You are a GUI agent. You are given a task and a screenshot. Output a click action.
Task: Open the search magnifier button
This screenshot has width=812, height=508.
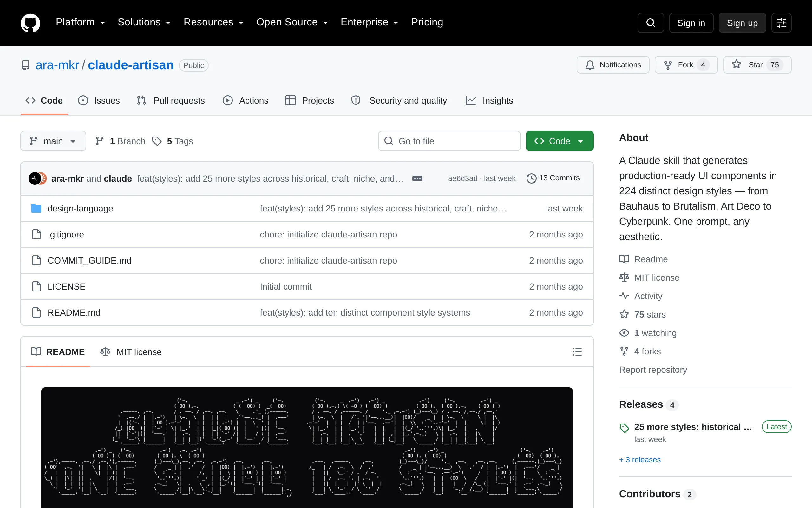click(651, 23)
